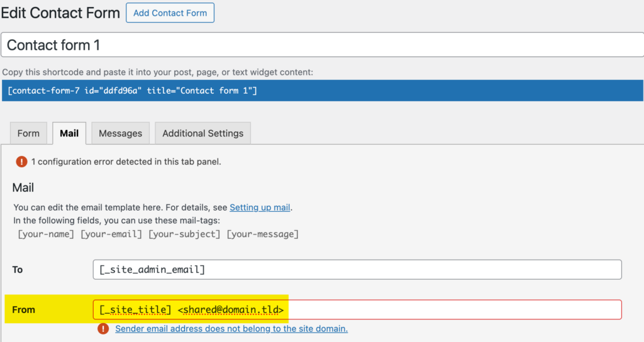
Task: Click the [your-email] mail-tag
Action: point(111,234)
